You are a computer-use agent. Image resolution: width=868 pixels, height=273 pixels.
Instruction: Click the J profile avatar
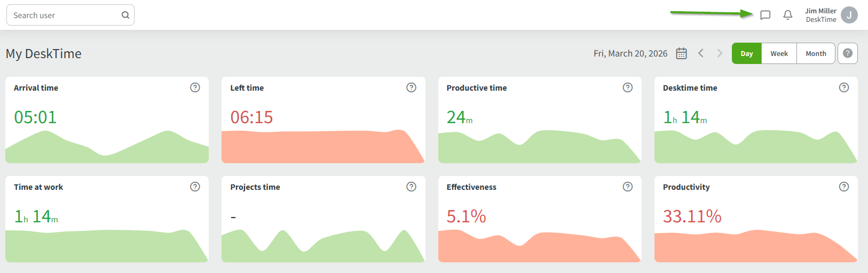click(849, 15)
